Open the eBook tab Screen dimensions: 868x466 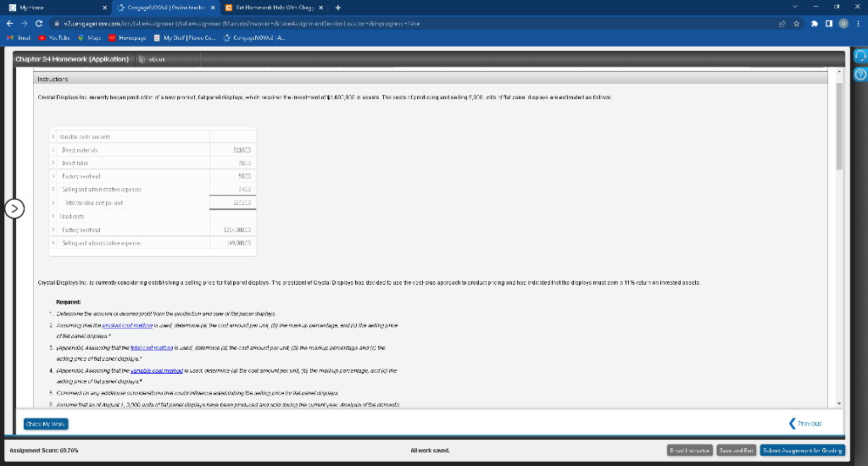click(x=157, y=59)
